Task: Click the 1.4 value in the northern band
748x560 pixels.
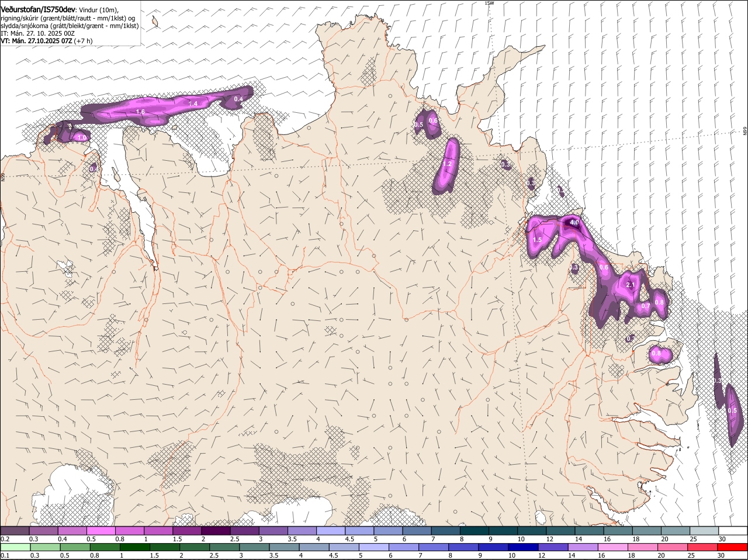Action: click(x=193, y=103)
